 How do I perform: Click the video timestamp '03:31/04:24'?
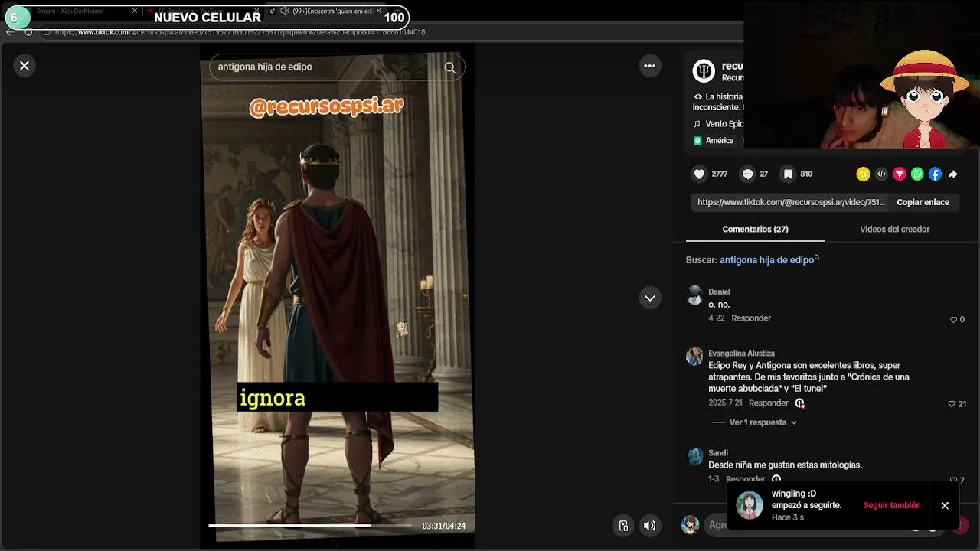tap(444, 526)
